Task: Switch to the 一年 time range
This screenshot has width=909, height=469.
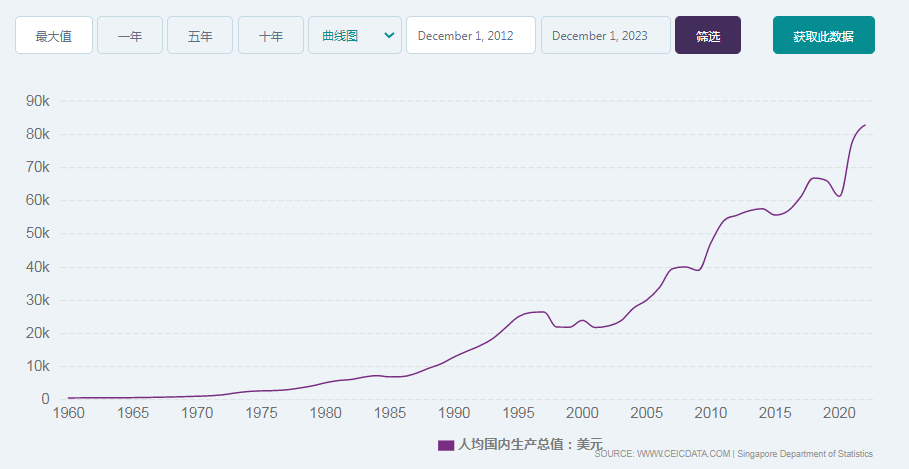Action: 130,35
